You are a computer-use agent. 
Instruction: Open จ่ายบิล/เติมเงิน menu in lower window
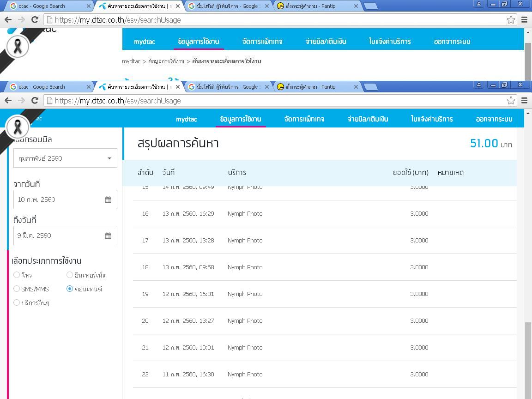pos(368,119)
